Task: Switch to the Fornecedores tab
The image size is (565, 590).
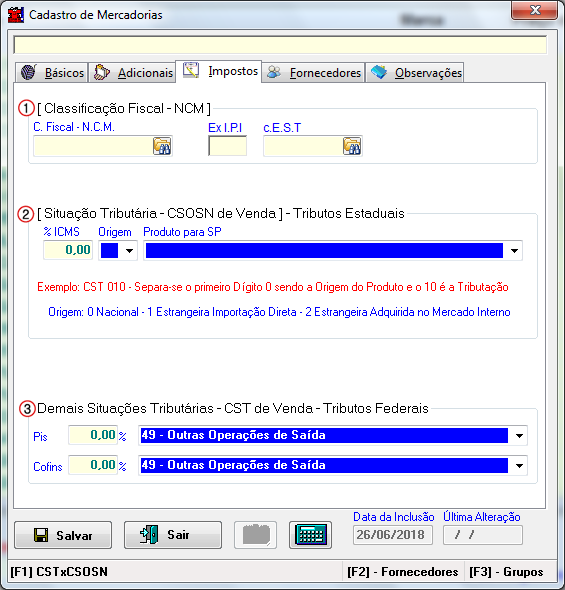Action: point(313,73)
